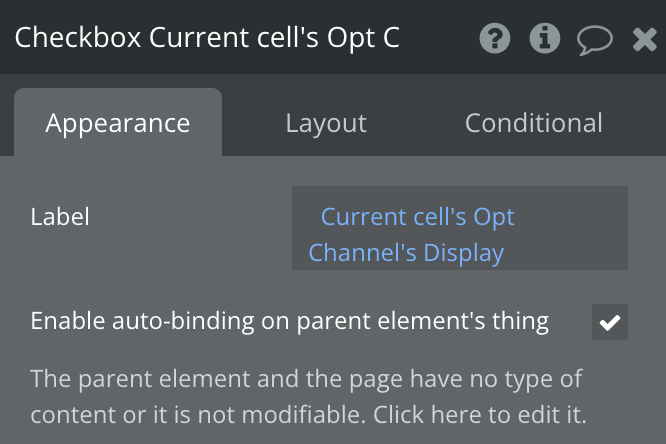This screenshot has height=444, width=666.
Task: Edit the title "Checkbox Current cell's Opt C"
Action: tap(207, 37)
